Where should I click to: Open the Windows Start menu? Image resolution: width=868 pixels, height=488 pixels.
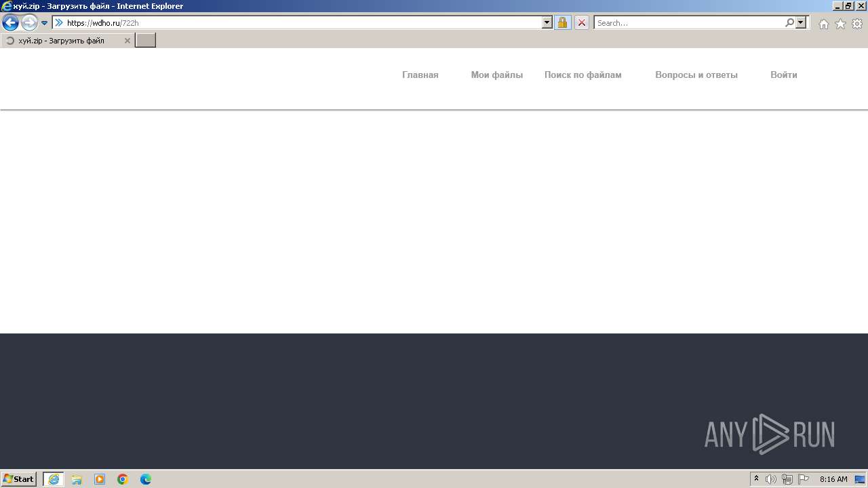click(18, 479)
